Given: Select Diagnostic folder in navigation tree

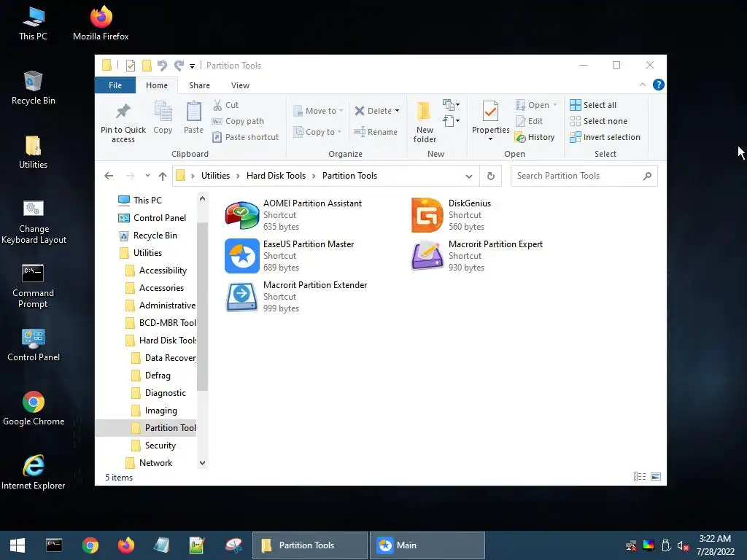Looking at the screenshot, I should [x=158, y=393].
